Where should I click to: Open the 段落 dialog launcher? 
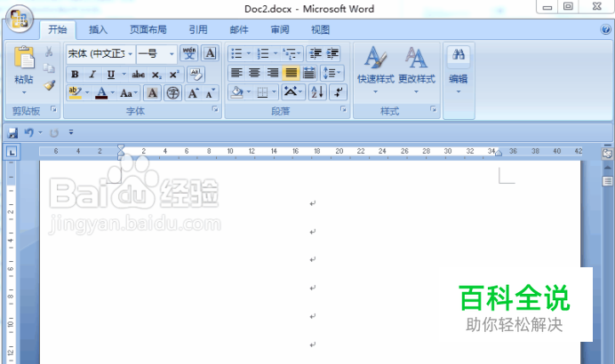pyautogui.click(x=343, y=109)
